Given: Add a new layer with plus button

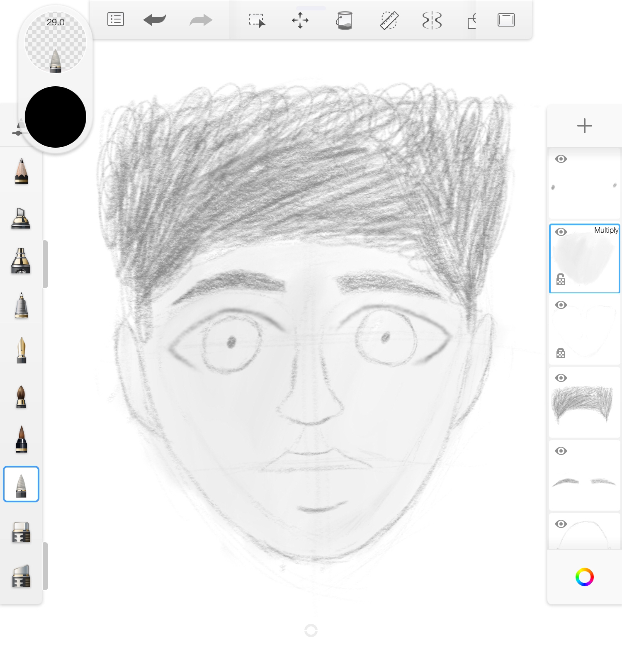Looking at the screenshot, I should (x=584, y=126).
